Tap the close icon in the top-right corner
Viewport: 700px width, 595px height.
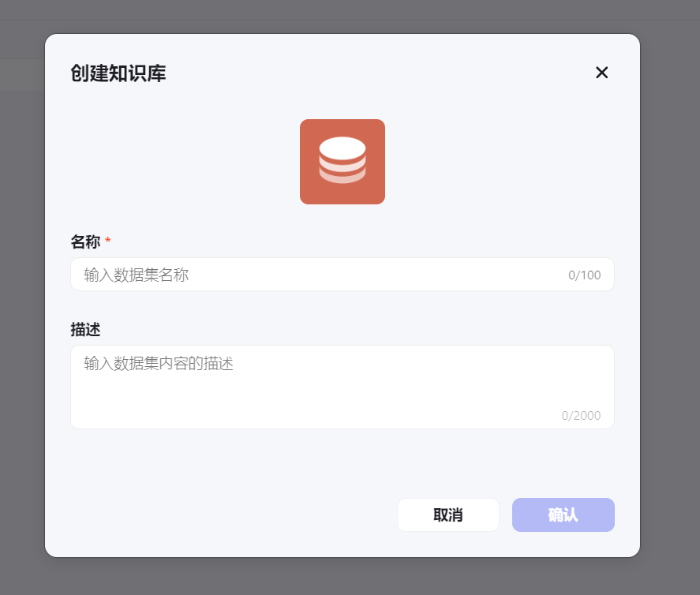click(x=602, y=73)
